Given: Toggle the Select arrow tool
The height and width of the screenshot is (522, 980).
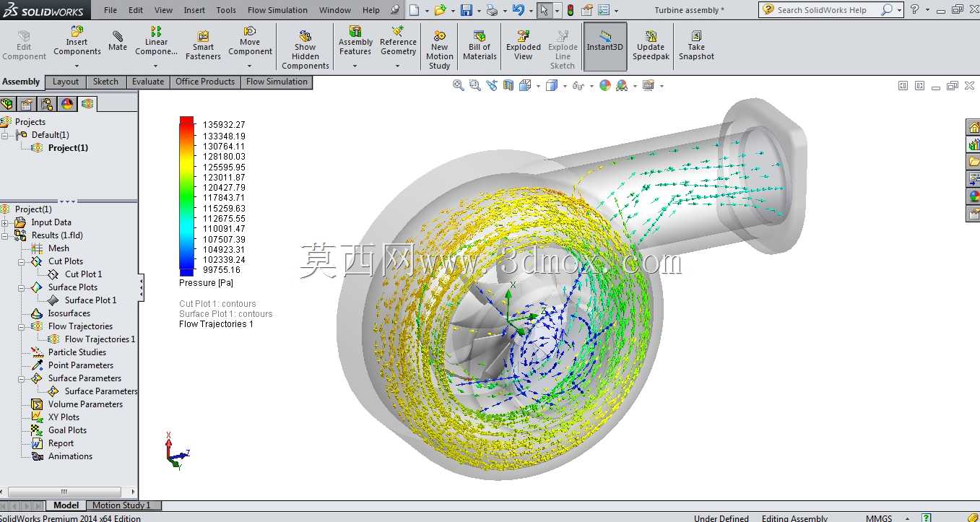Looking at the screenshot, I should (544, 10).
